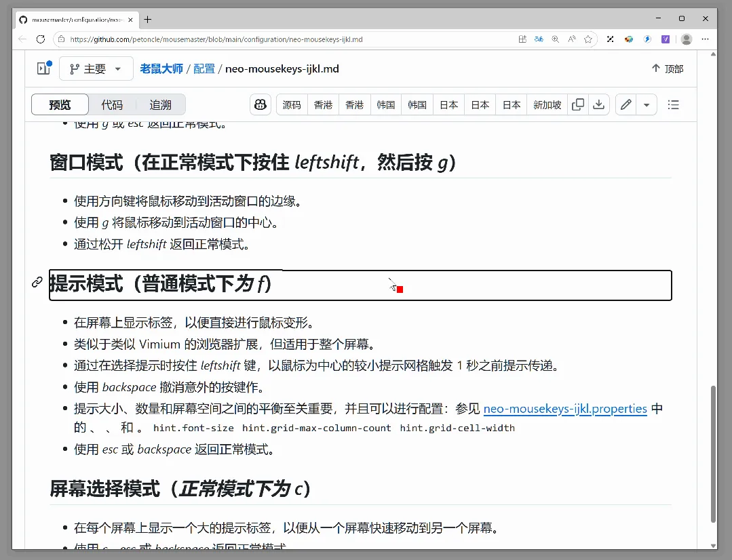Open the black crossed-arrows extension icon
732x560 pixels.
610,39
